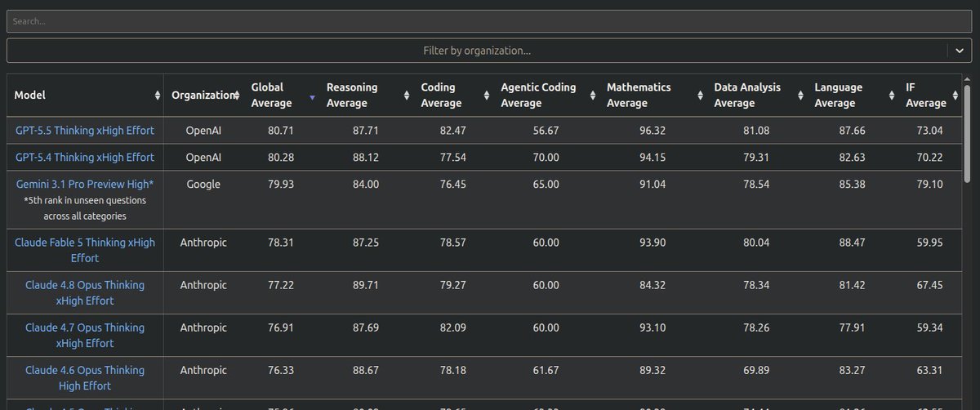Select Google organization cell
980x410 pixels.
coord(203,185)
